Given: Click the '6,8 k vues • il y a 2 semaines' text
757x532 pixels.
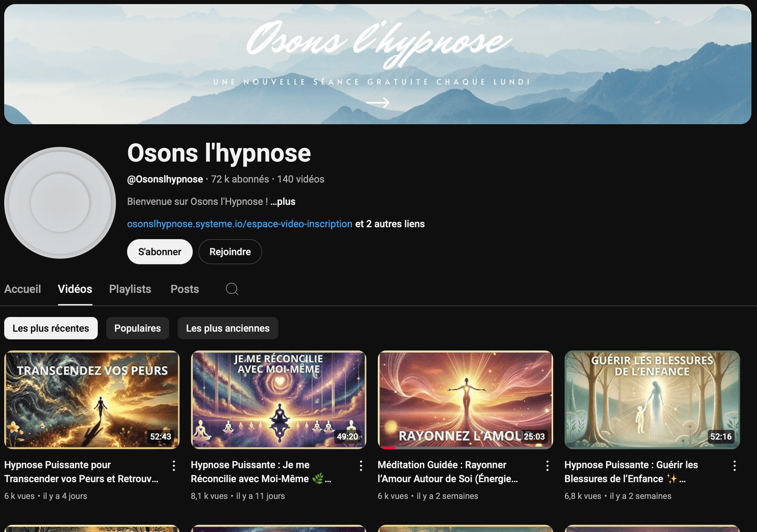Looking at the screenshot, I should 618,496.
